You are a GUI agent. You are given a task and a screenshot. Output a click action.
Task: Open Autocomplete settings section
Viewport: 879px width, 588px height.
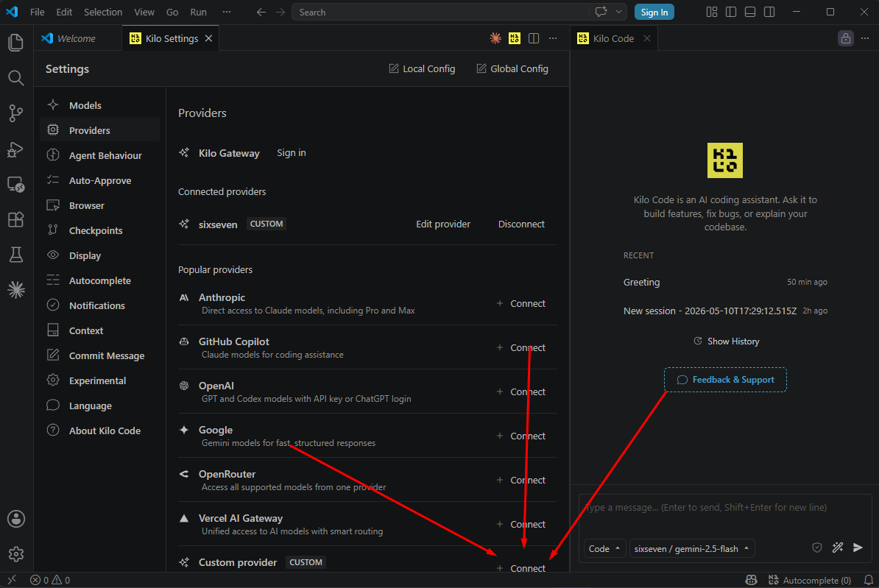point(100,280)
